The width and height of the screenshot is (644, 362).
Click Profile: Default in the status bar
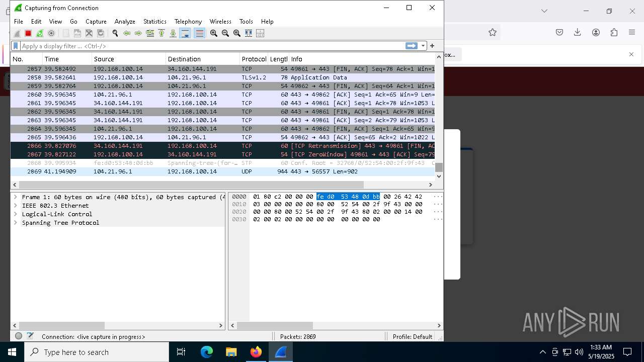coord(412,337)
